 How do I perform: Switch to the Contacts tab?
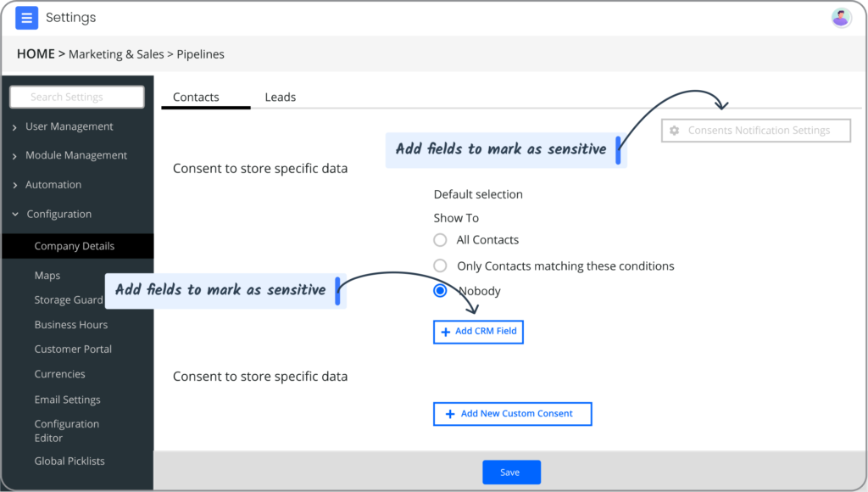click(x=196, y=97)
